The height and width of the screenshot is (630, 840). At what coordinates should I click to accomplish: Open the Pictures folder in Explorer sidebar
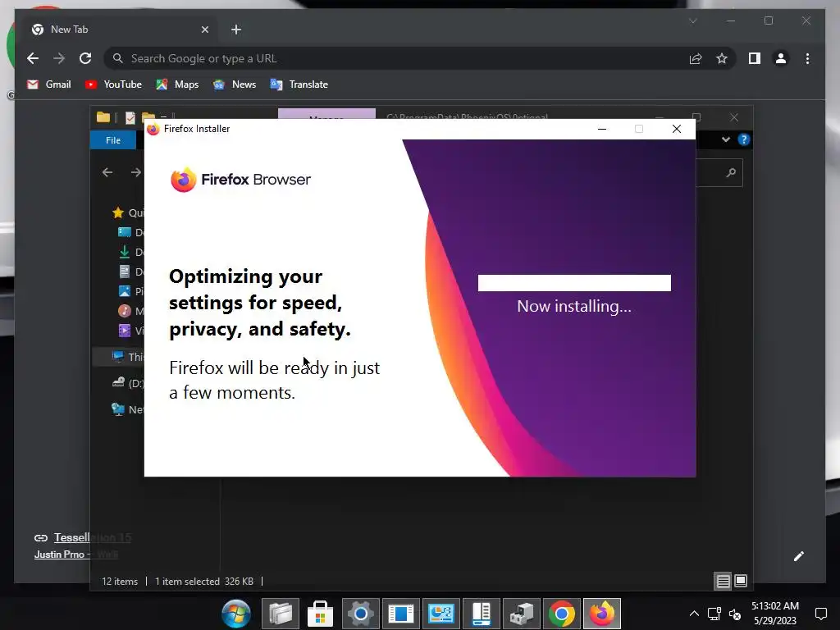(130, 291)
